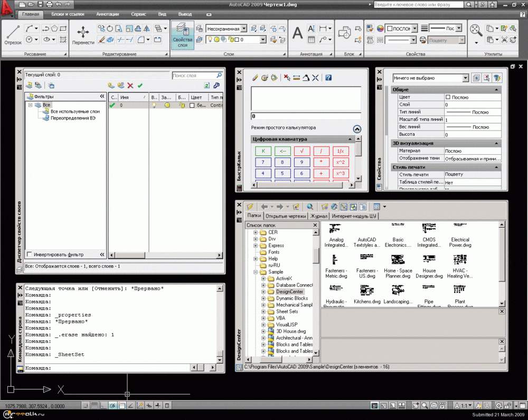The image size is (528, 420).
Task: Toggle the freeze sun icon for layer 0
Action: coord(167,105)
